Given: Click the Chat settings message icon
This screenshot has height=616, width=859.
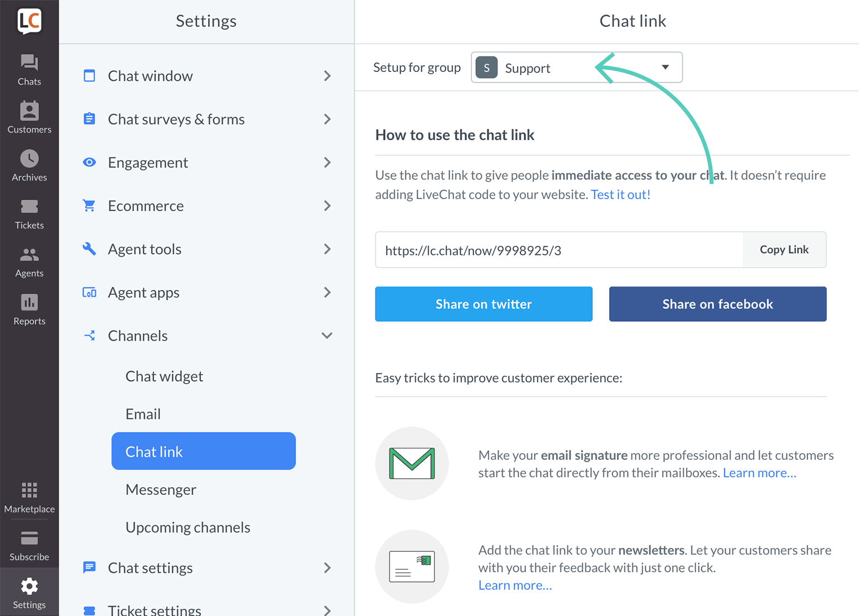Looking at the screenshot, I should (89, 568).
